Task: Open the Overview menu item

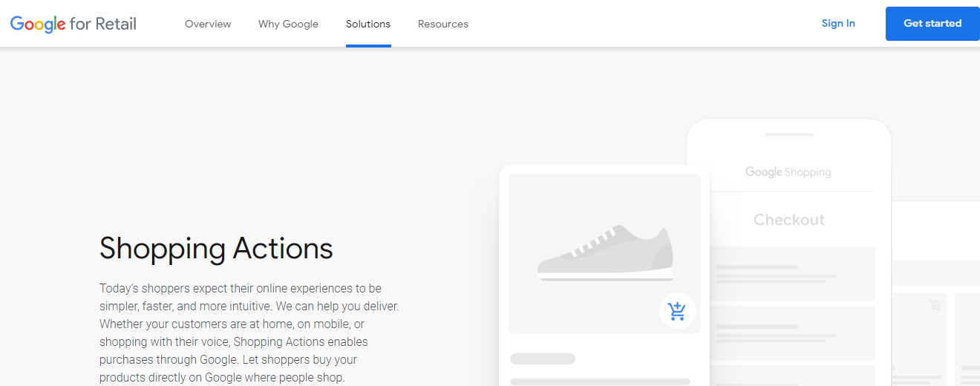Action: [x=208, y=24]
